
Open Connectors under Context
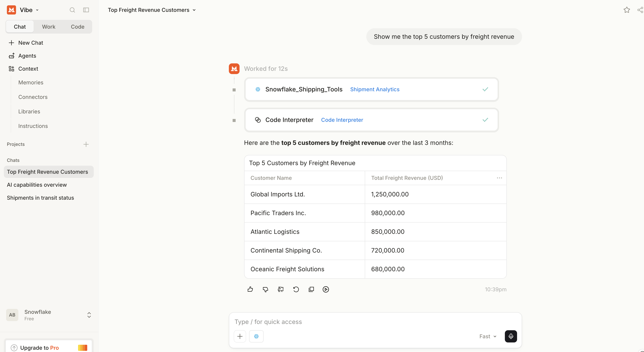coord(33,97)
